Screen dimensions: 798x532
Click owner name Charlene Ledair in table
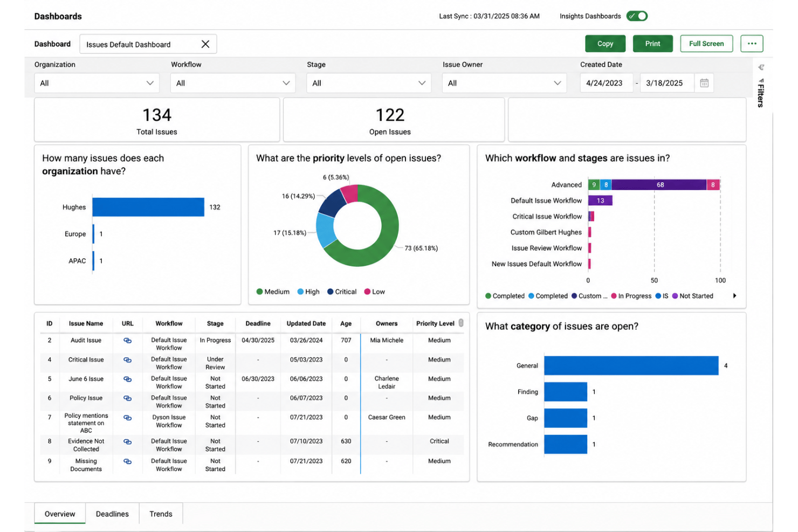pos(387,383)
